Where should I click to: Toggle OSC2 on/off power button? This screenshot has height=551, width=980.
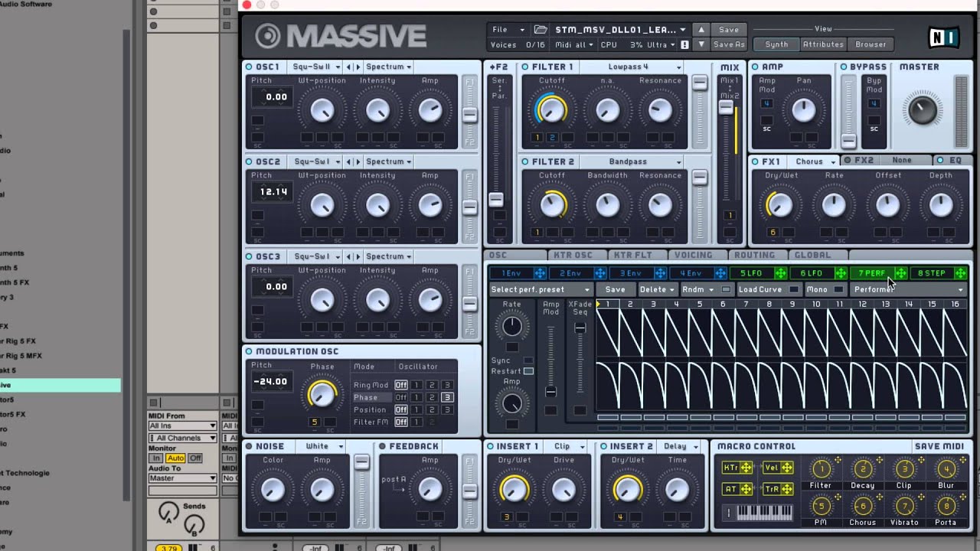point(250,161)
